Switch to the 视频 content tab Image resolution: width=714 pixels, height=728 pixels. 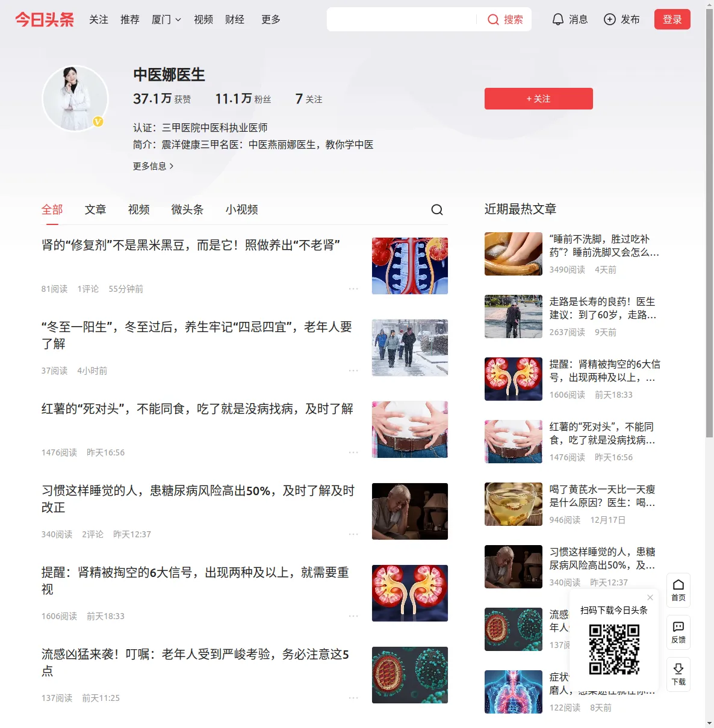pos(138,209)
